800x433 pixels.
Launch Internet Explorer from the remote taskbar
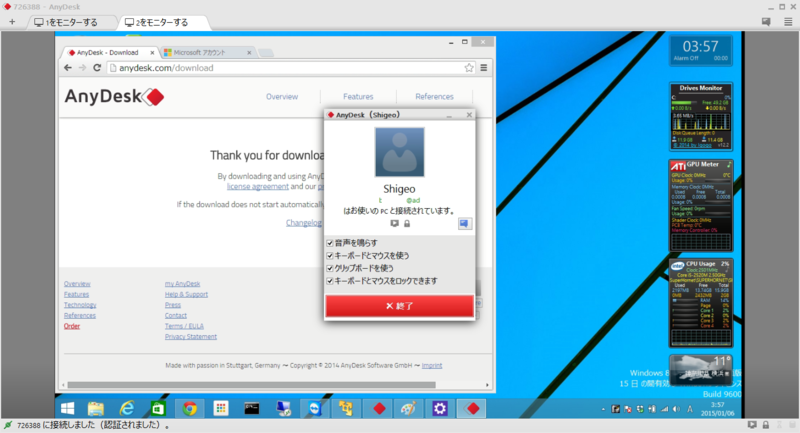127,409
